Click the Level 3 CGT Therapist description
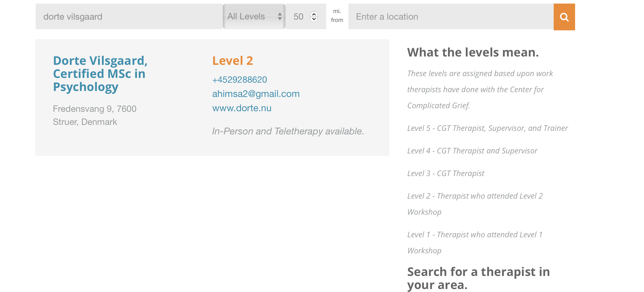 pos(446,173)
